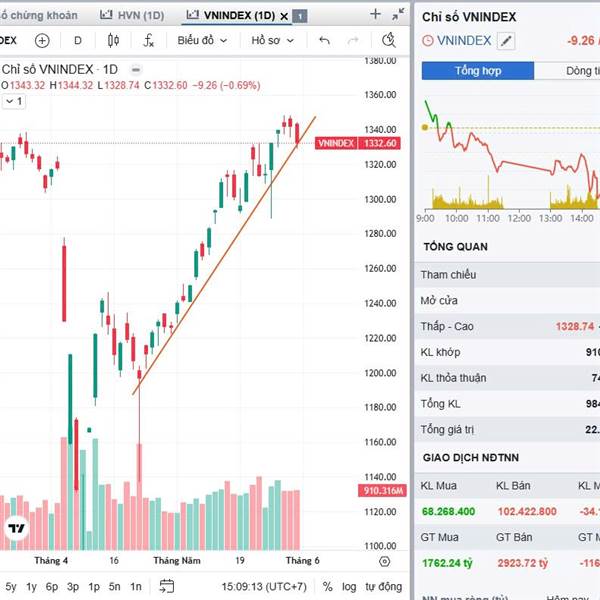This screenshot has height=600, width=600.
Task: Toggle log scale mode
Action: (x=349, y=587)
